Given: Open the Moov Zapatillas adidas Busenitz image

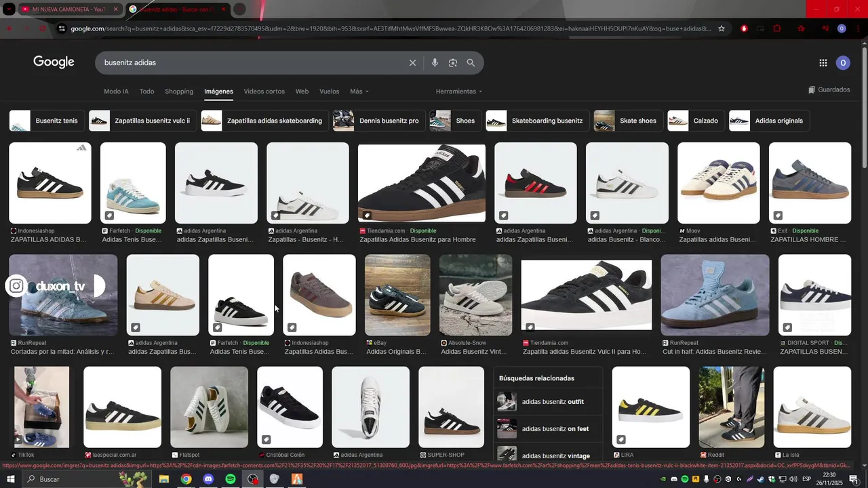Looking at the screenshot, I should coord(719,183).
